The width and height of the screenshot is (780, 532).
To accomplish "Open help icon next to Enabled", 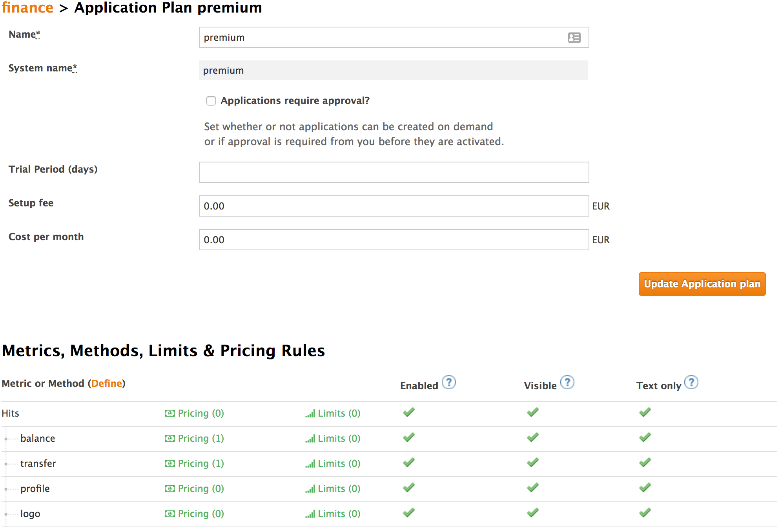I will click(448, 382).
